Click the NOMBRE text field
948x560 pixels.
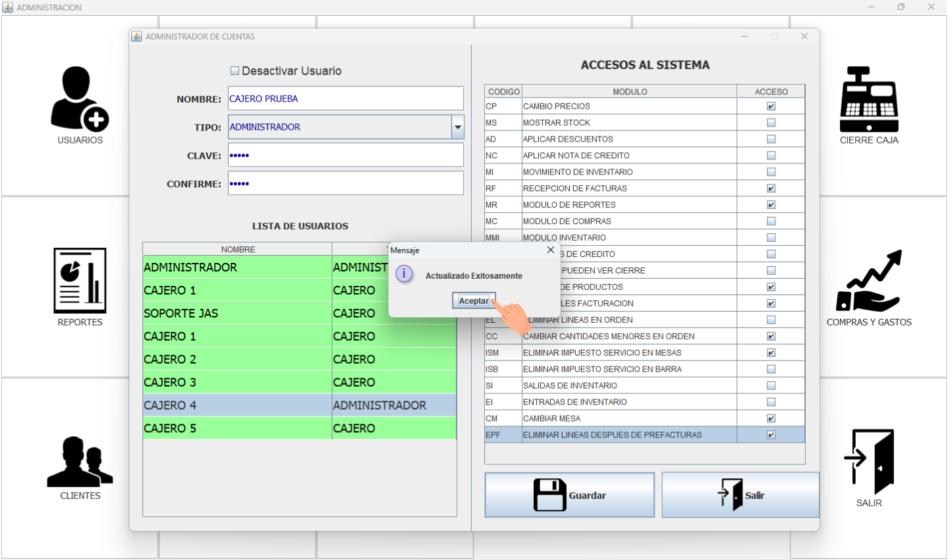pyautogui.click(x=345, y=99)
